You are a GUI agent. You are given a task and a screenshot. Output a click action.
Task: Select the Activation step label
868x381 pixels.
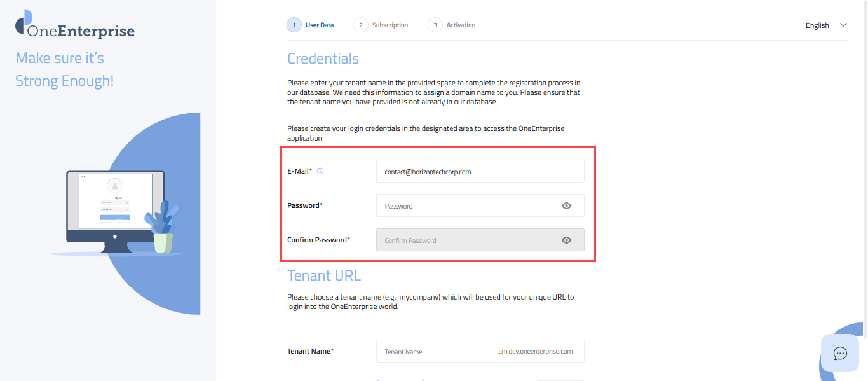click(x=461, y=25)
